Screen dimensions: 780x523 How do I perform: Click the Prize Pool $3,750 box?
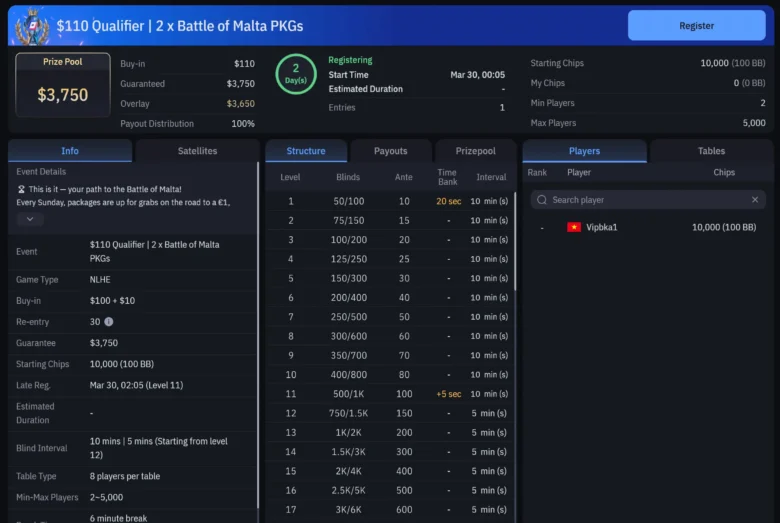click(x=63, y=85)
